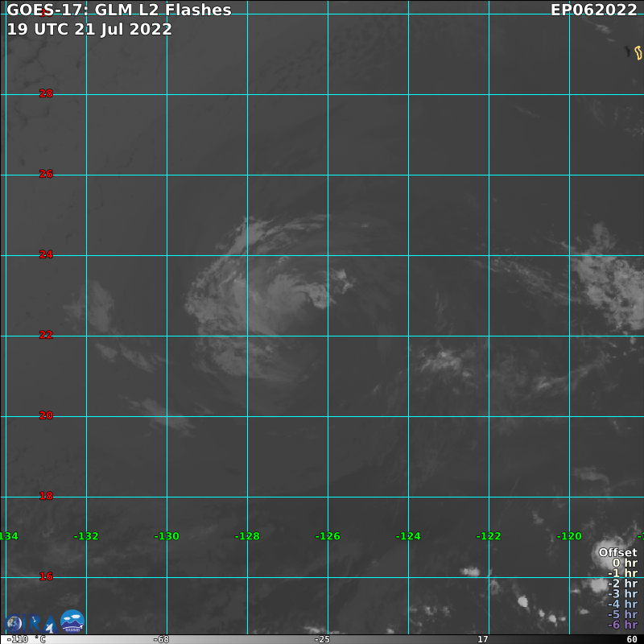Click the longitude label '-130'
The width and height of the screenshot is (644, 644).
167,536
